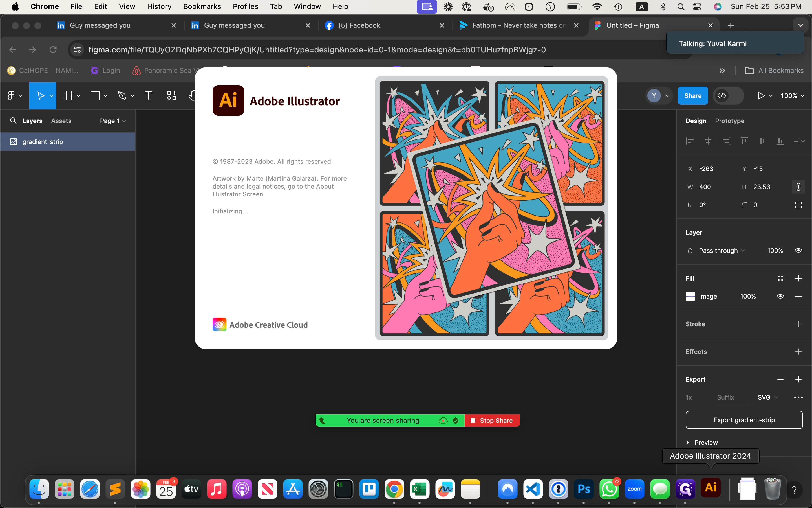Select the Frame tool
This screenshot has width=812, height=508.
click(69, 96)
